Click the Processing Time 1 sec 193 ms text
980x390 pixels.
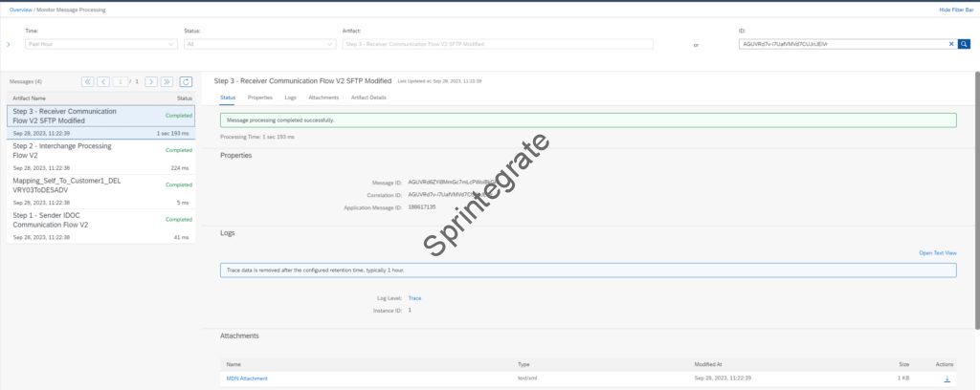(x=257, y=136)
